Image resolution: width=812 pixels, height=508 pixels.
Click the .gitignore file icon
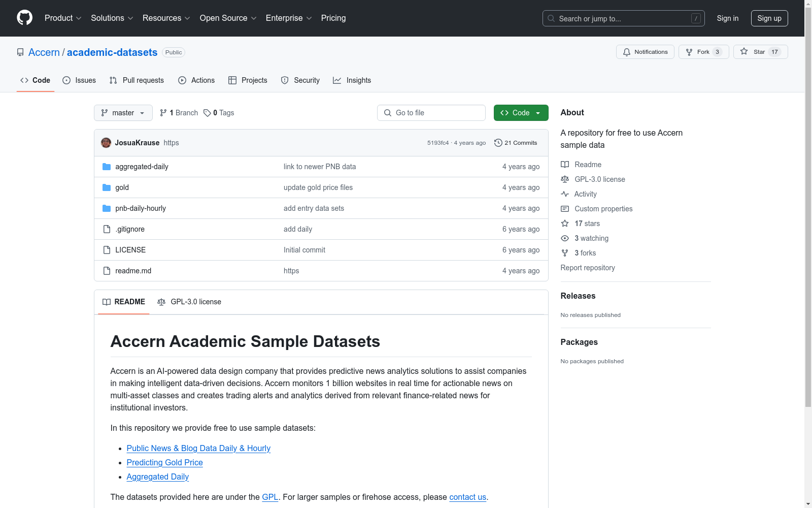point(107,229)
